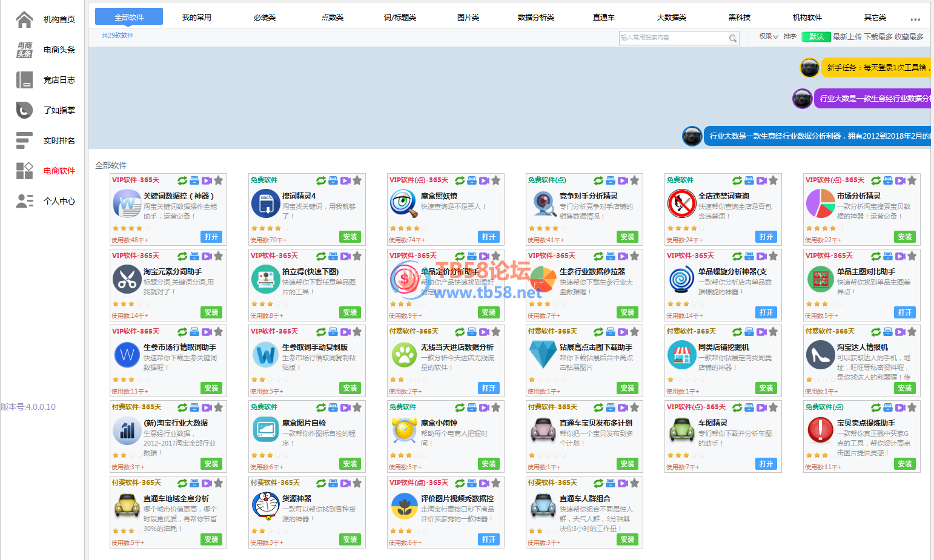Click 无线当天进店数据分析 paw app icon
This screenshot has width=934, height=560.
pyautogui.click(x=405, y=355)
